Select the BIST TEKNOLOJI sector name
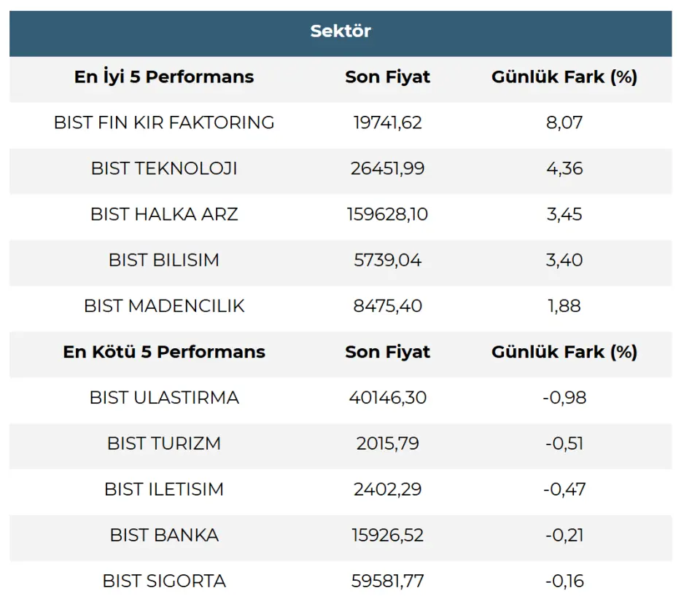This screenshot has height=596, width=700. [x=164, y=168]
